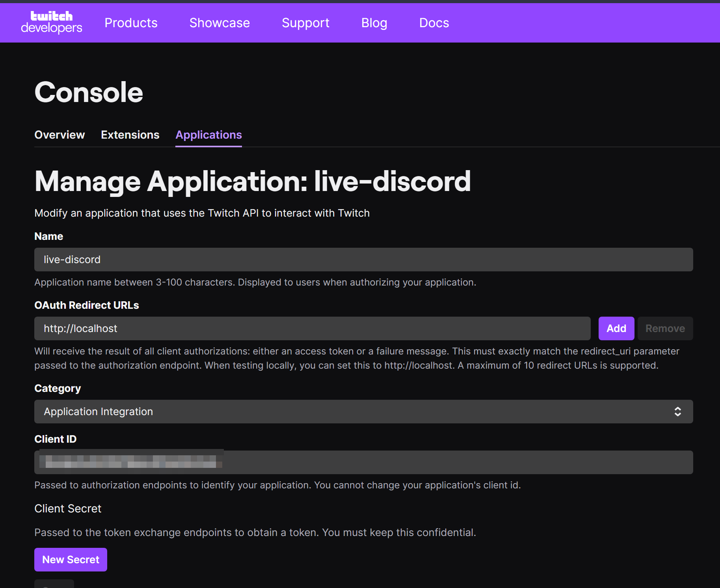Click the Manage Application: live-discord heading
The width and height of the screenshot is (720, 588).
coord(253,182)
